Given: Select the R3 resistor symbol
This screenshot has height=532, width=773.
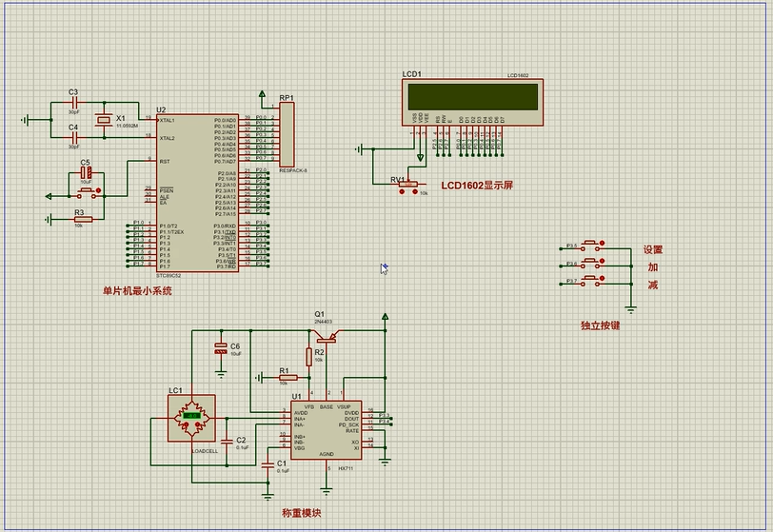Looking at the screenshot, I should pos(83,220).
